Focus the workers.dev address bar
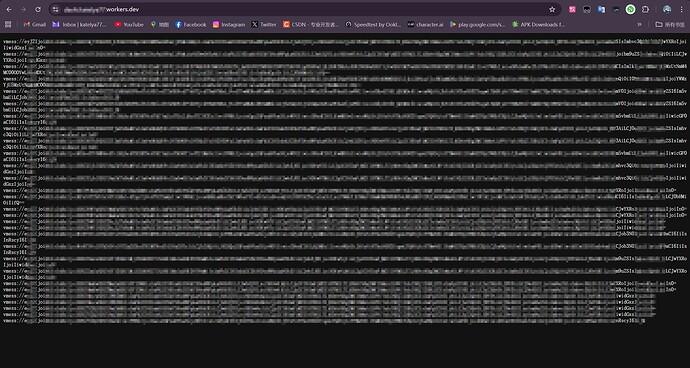 coord(304,9)
